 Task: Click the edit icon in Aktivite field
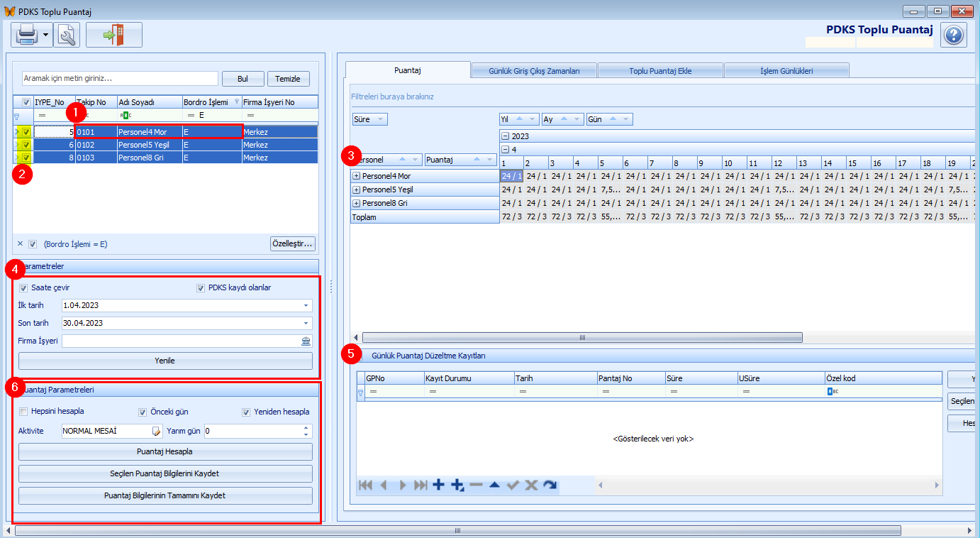(156, 431)
